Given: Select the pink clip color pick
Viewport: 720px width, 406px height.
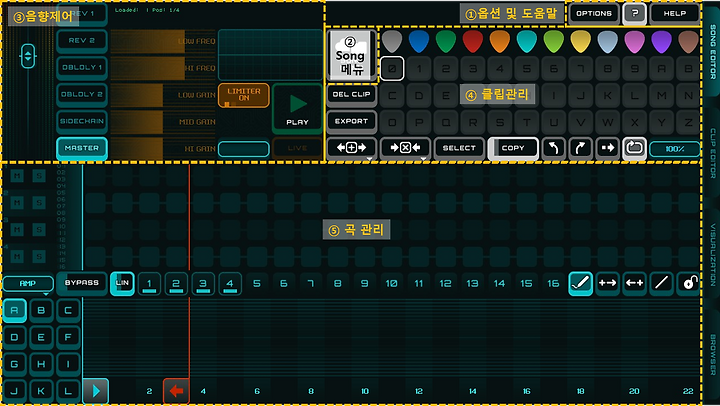Looking at the screenshot, I should [x=635, y=41].
